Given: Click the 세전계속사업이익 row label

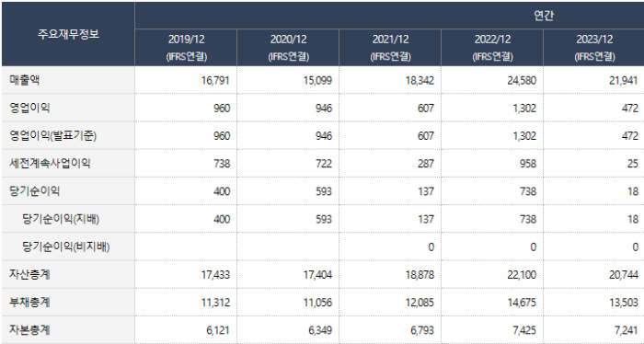Looking at the screenshot, I should pyautogui.click(x=50, y=164).
